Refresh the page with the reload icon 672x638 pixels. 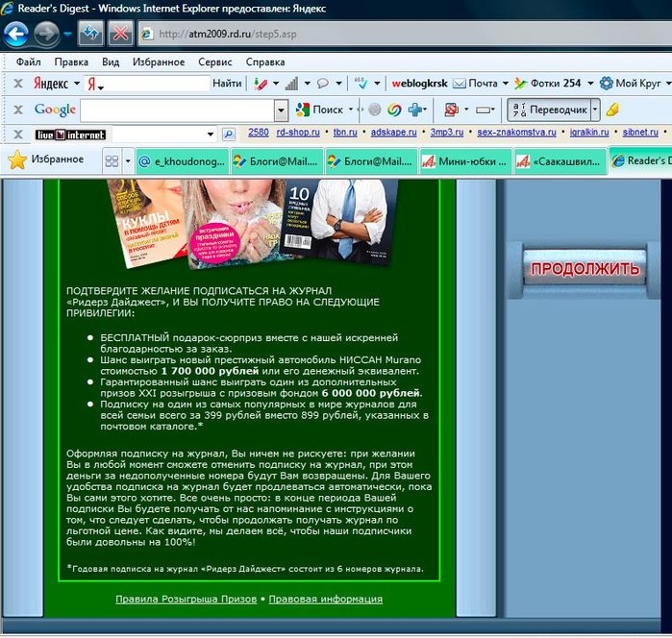[x=90, y=34]
